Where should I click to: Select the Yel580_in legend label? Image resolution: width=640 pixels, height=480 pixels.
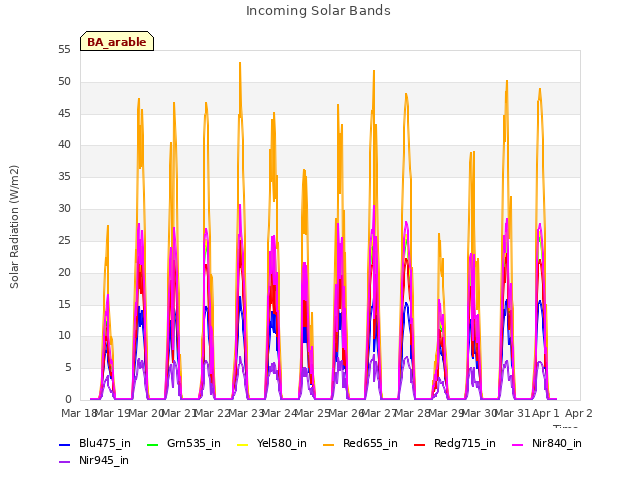coord(282,444)
